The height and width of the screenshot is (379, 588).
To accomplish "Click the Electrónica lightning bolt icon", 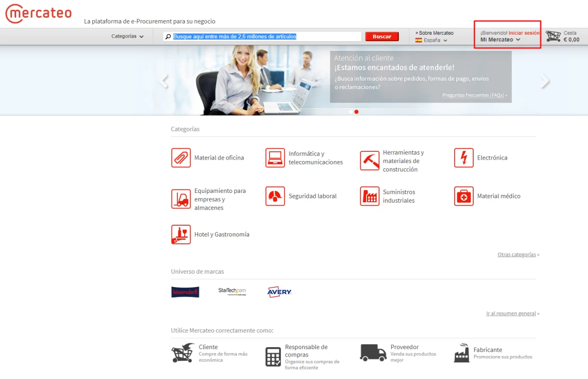I will (464, 158).
